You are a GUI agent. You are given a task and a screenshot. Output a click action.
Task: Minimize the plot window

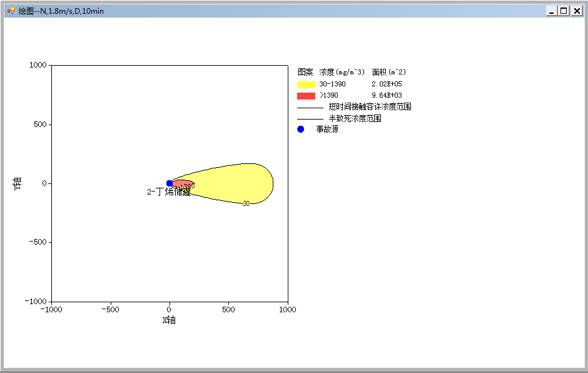click(551, 11)
